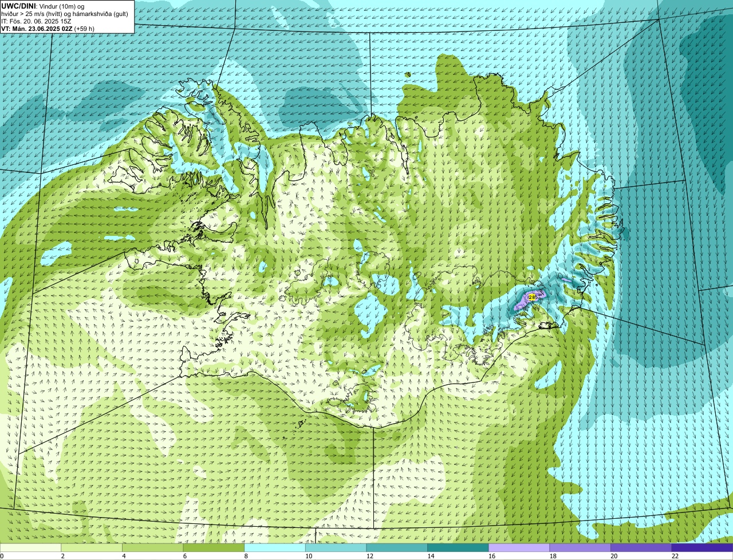Viewport: 733px width, 560px height.
Task: Select the 16–18 m/s lavender legend swatch
Action: pos(519,547)
